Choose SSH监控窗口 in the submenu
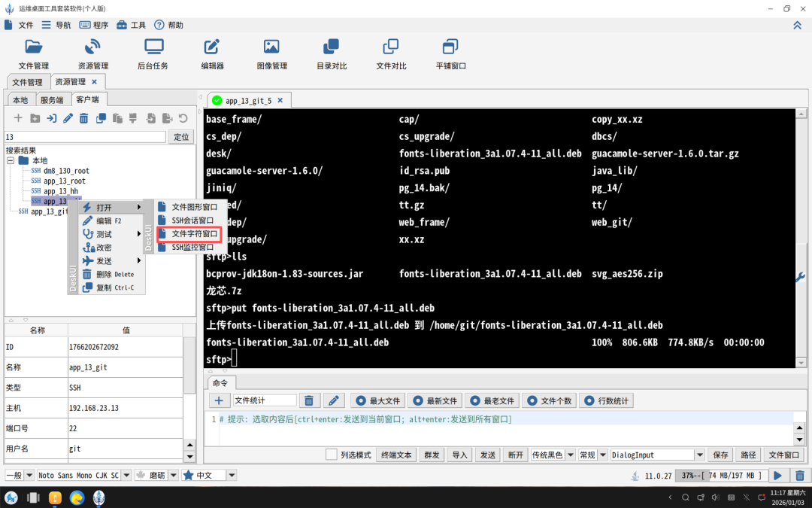The image size is (812, 508). [189, 248]
